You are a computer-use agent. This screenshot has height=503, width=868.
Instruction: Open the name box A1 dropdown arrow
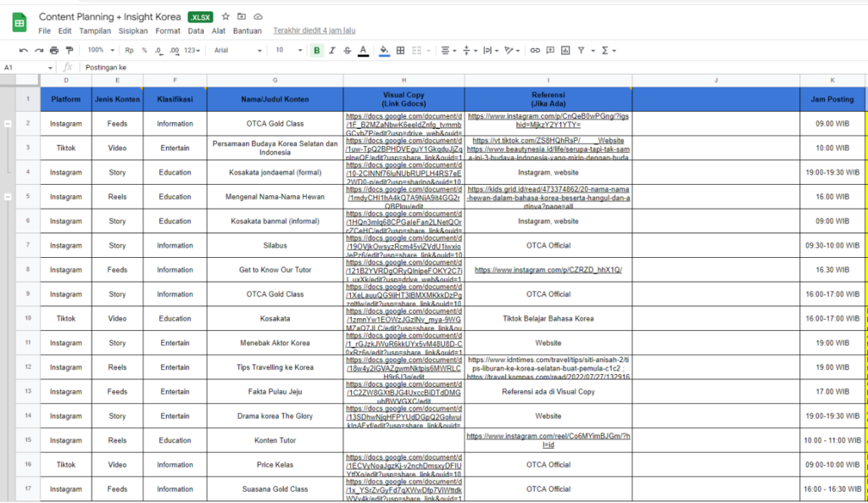click(50, 68)
